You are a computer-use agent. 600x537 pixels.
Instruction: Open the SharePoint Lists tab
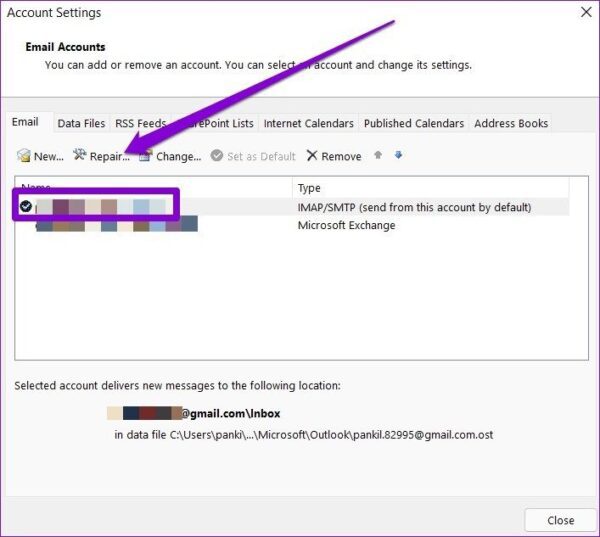pyautogui.click(x=215, y=123)
